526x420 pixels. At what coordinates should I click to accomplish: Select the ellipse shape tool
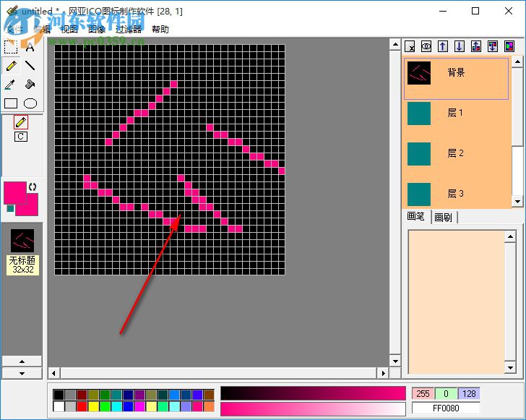pos(30,103)
